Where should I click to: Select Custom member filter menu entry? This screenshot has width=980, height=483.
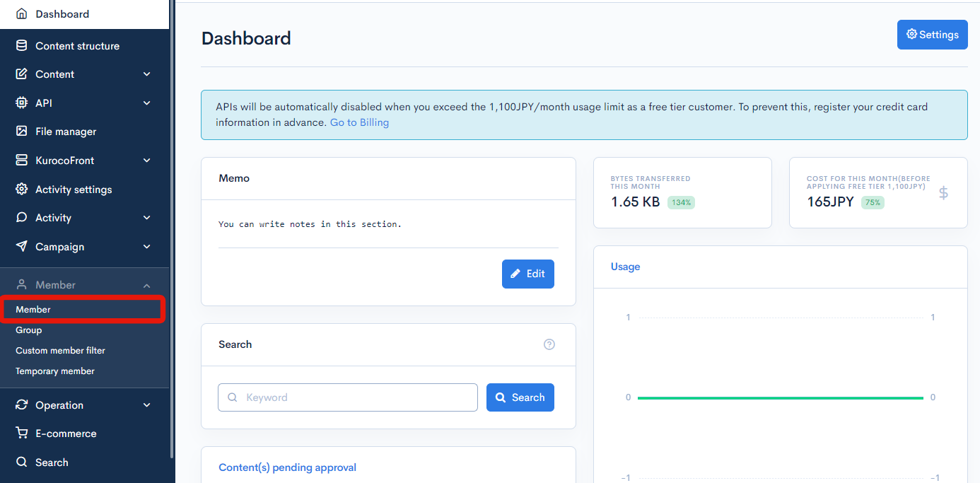tap(60, 350)
